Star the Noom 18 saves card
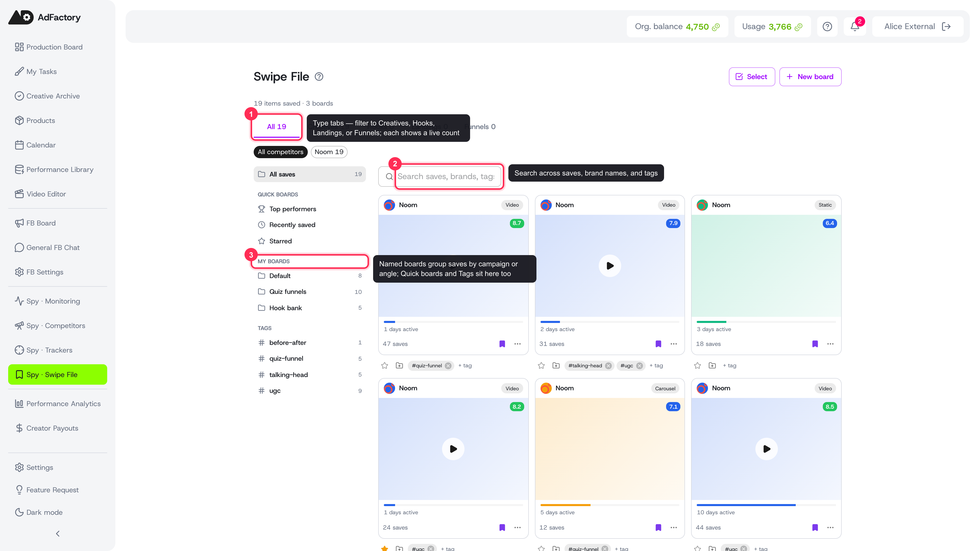Image resolution: width=980 pixels, height=551 pixels. tap(697, 366)
